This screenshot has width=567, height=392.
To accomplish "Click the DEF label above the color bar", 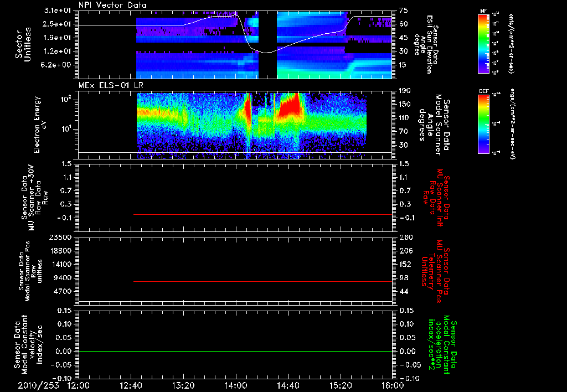I will [484, 91].
